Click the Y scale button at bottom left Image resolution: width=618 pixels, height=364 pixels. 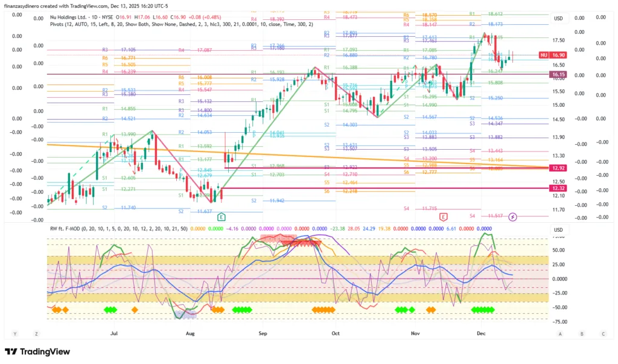coord(15,333)
